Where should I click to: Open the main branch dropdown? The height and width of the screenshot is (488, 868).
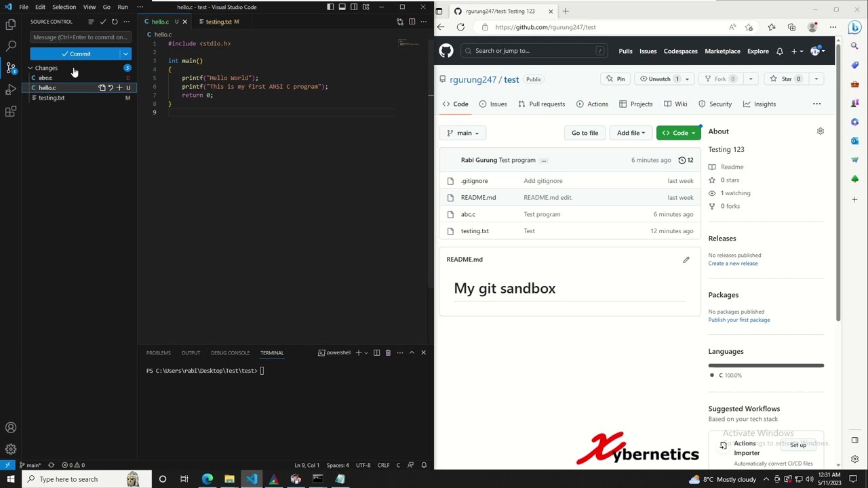[464, 133]
